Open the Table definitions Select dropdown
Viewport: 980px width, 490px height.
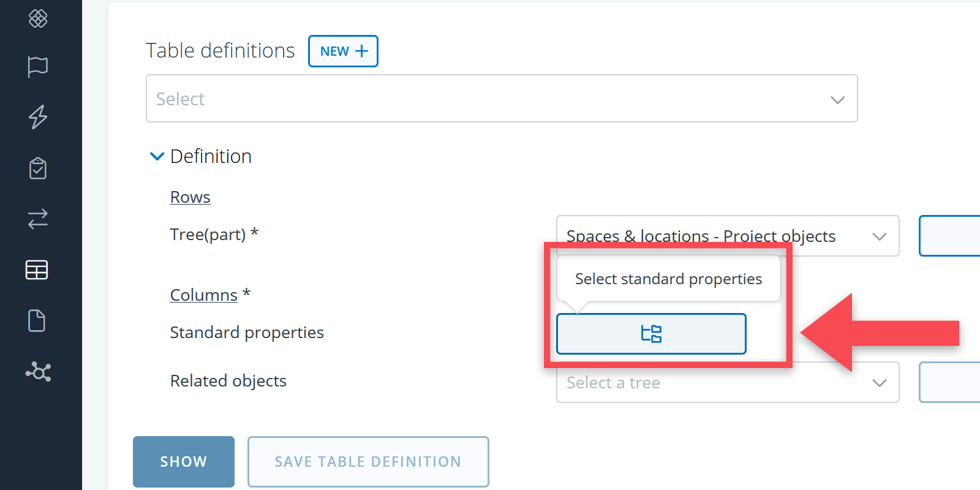(x=501, y=99)
